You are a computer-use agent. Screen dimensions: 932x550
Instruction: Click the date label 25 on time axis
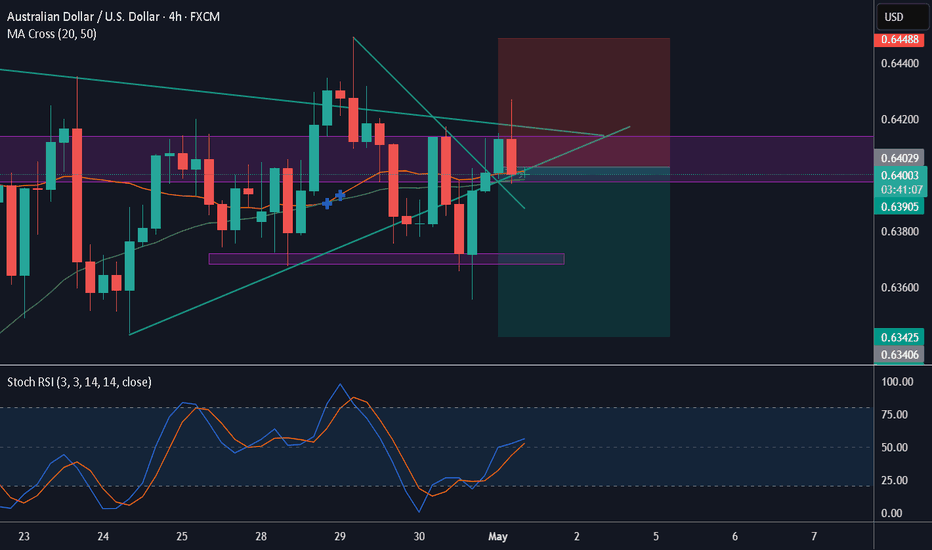click(182, 536)
